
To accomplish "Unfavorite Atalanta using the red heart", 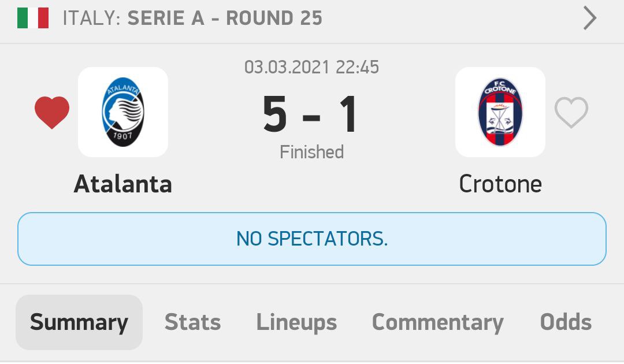I will coord(52,112).
